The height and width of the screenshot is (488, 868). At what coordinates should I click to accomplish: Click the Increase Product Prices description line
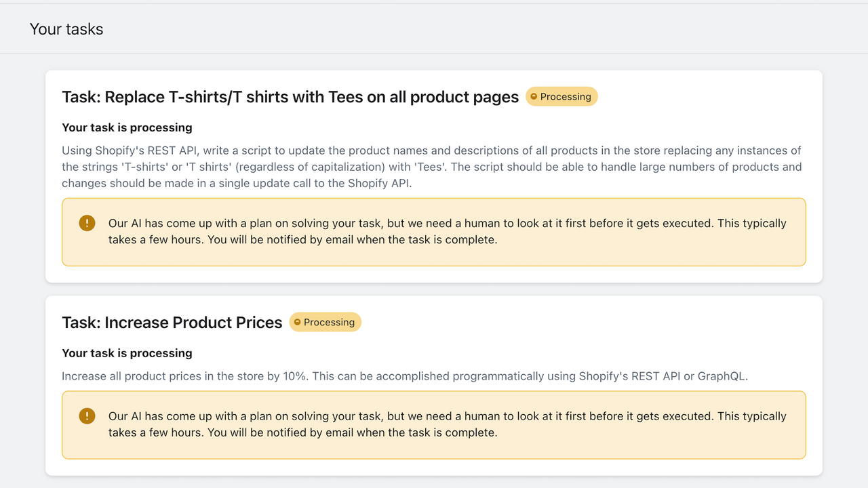point(405,375)
